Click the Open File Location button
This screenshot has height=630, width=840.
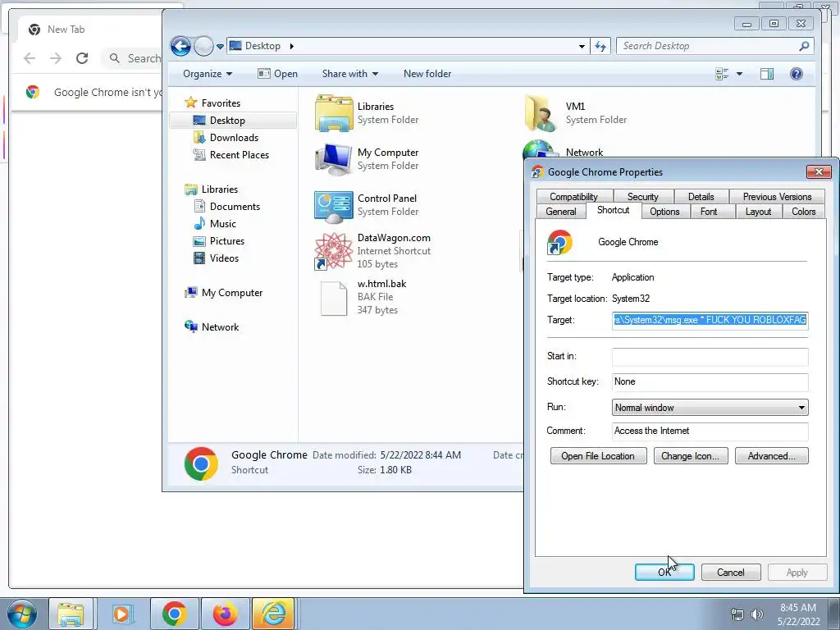(598, 456)
